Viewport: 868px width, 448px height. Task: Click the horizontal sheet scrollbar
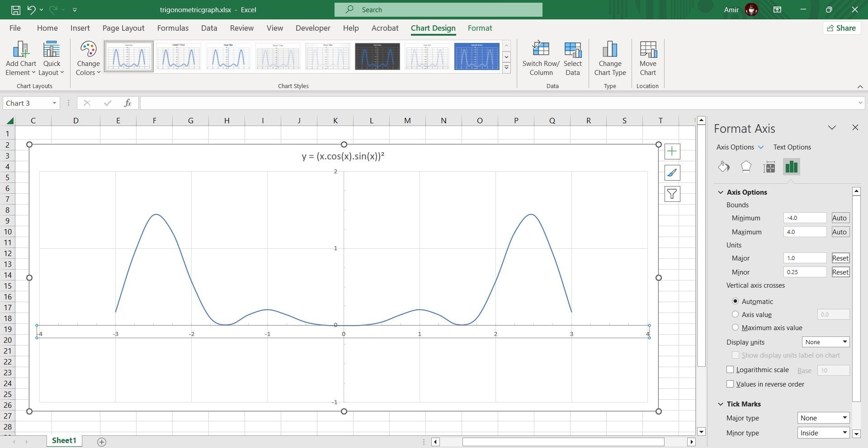563,442
